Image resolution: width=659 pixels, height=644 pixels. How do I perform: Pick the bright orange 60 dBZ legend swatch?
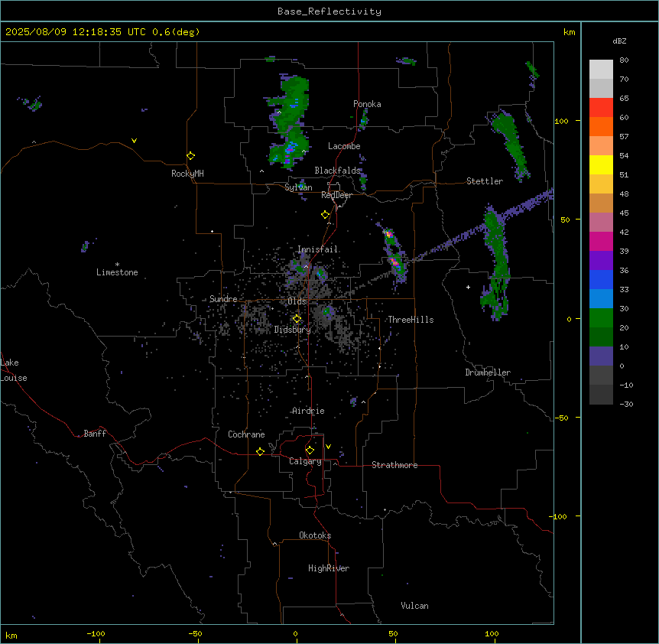601,126
